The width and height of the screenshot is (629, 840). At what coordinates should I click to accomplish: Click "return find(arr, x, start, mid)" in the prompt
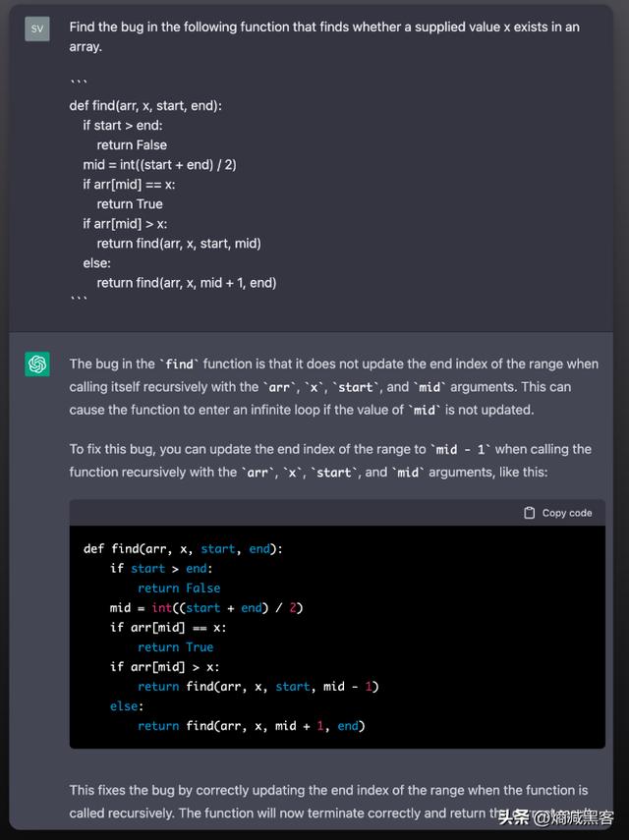pos(178,243)
